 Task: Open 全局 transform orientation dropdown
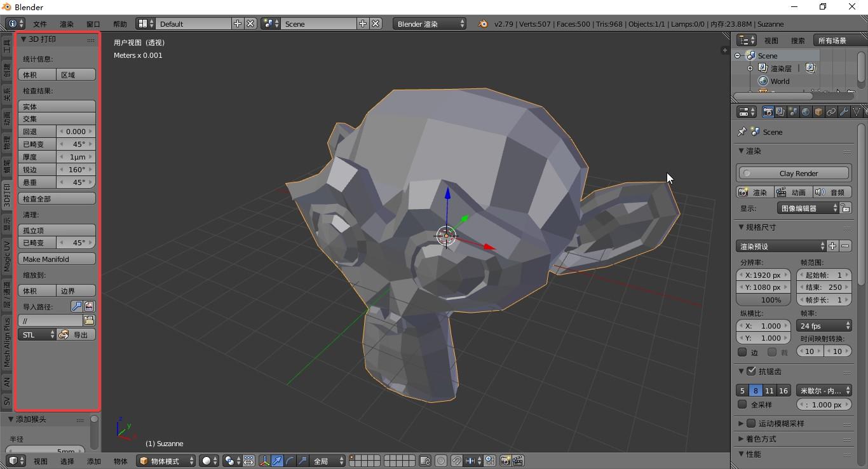[x=328, y=461]
